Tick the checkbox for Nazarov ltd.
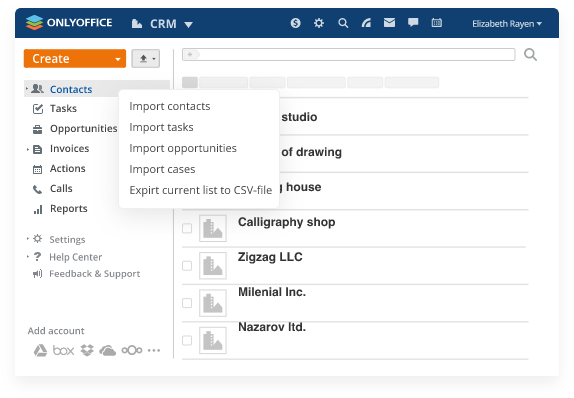This screenshot has height=398, width=574. pos(187,340)
